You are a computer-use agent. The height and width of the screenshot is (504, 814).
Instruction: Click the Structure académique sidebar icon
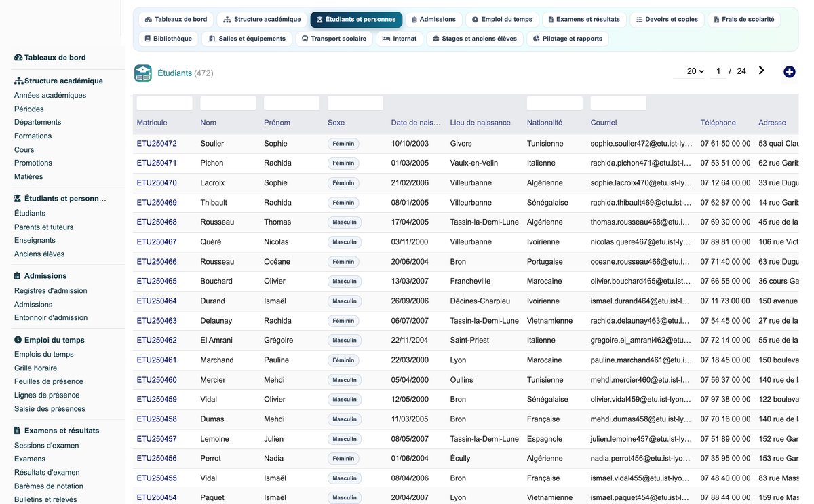coord(19,81)
